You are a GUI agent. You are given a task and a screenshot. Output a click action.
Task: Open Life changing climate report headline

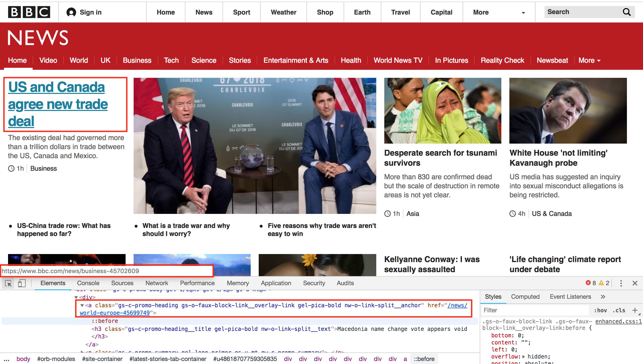[x=565, y=264]
